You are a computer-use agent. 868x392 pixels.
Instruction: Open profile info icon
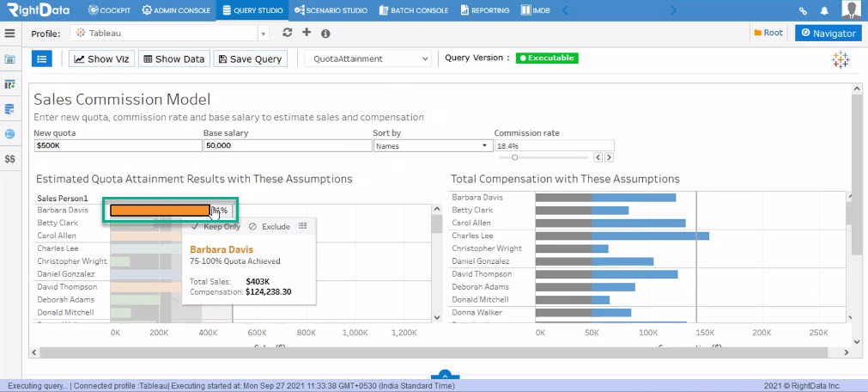pyautogui.click(x=325, y=34)
